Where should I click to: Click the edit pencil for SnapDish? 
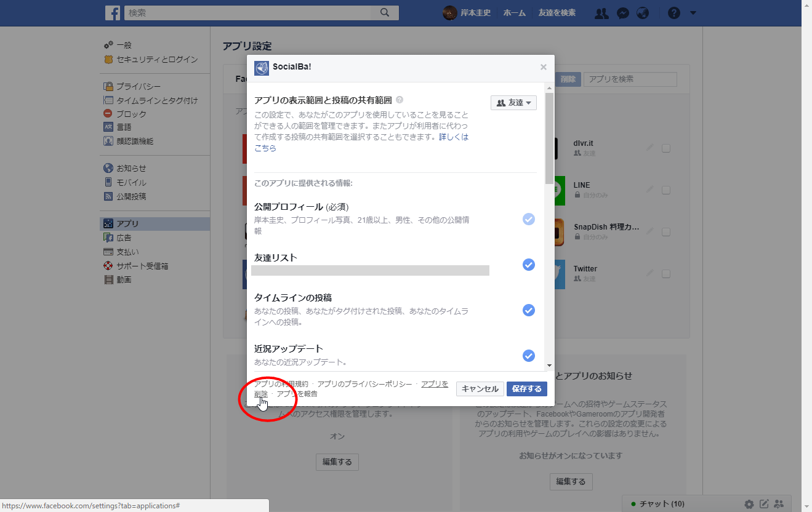(x=650, y=231)
